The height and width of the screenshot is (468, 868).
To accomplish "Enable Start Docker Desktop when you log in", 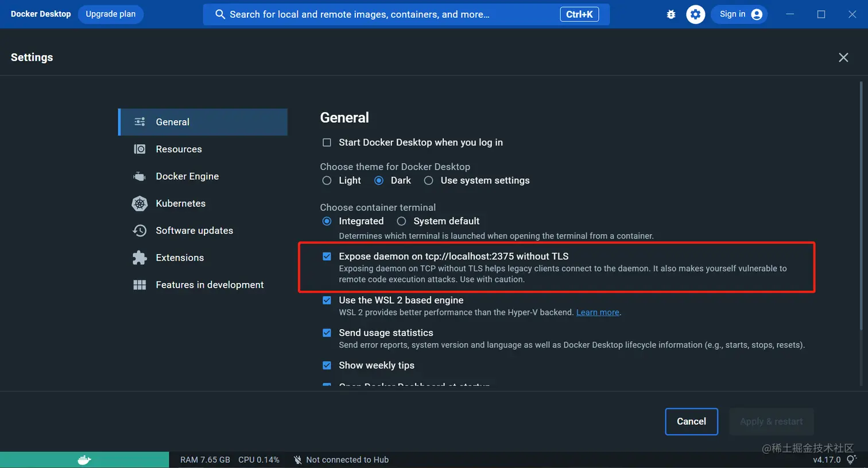I will coord(327,142).
